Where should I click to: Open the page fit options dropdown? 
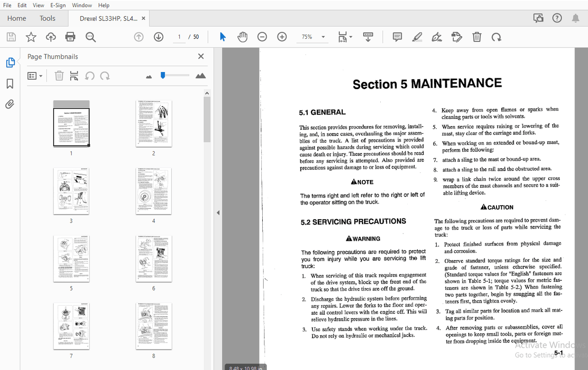(x=345, y=36)
